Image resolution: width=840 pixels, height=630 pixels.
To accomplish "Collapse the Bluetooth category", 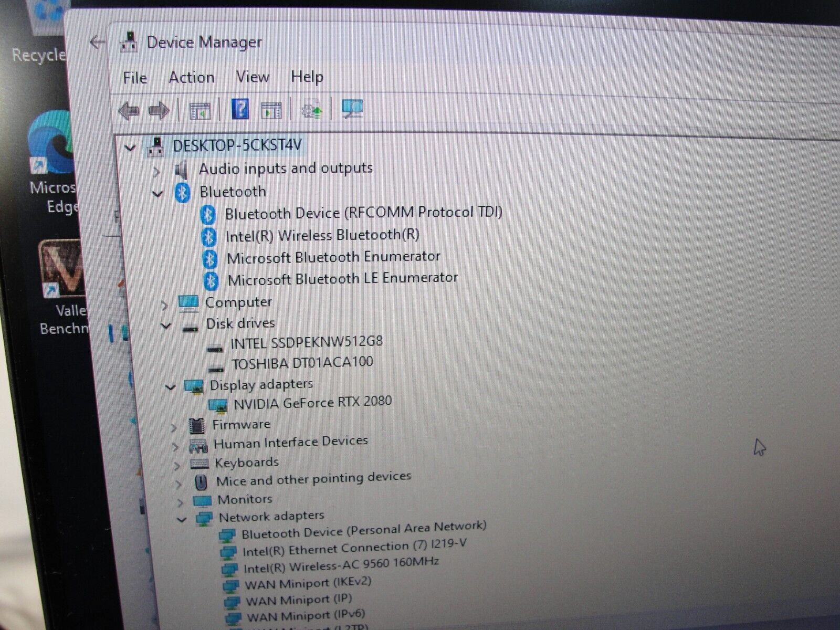I will (157, 194).
